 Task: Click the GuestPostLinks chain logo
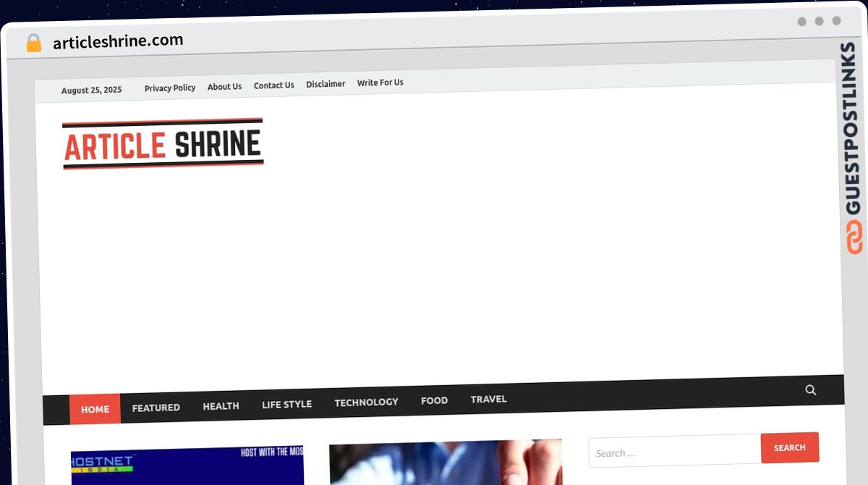pos(854,238)
